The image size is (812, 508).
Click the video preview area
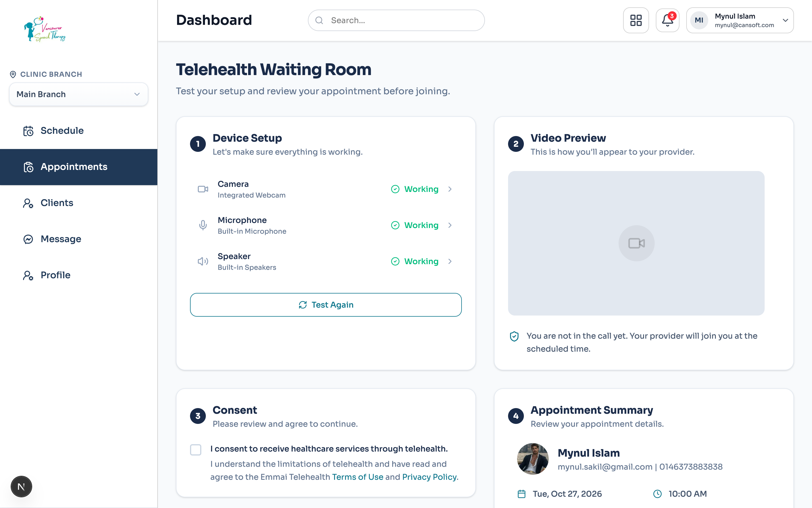coord(636,243)
